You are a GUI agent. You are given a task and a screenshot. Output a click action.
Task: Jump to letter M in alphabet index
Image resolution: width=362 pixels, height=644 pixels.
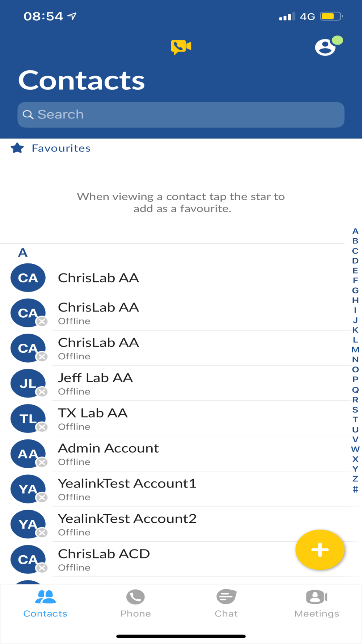click(x=355, y=350)
